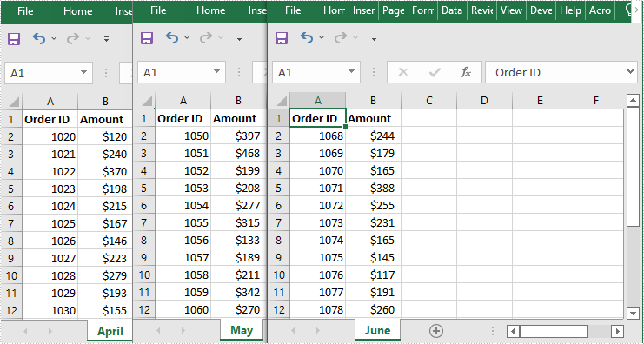Select the May sheet tab
644x344 pixels.
tap(242, 330)
